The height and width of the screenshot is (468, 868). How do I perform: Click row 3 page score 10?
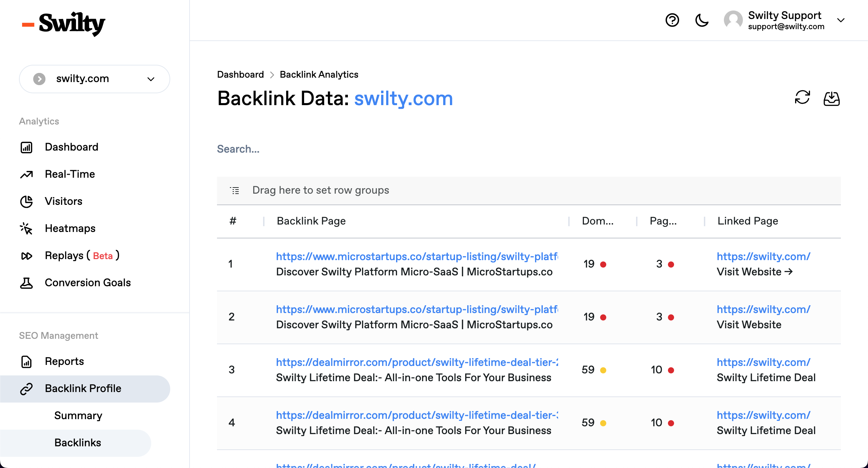point(656,370)
